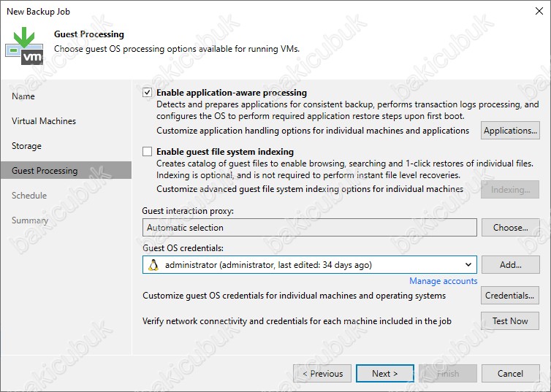Viewport: 551px width, 392px height.
Task: Open Credentials... customization button
Action: click(510, 296)
